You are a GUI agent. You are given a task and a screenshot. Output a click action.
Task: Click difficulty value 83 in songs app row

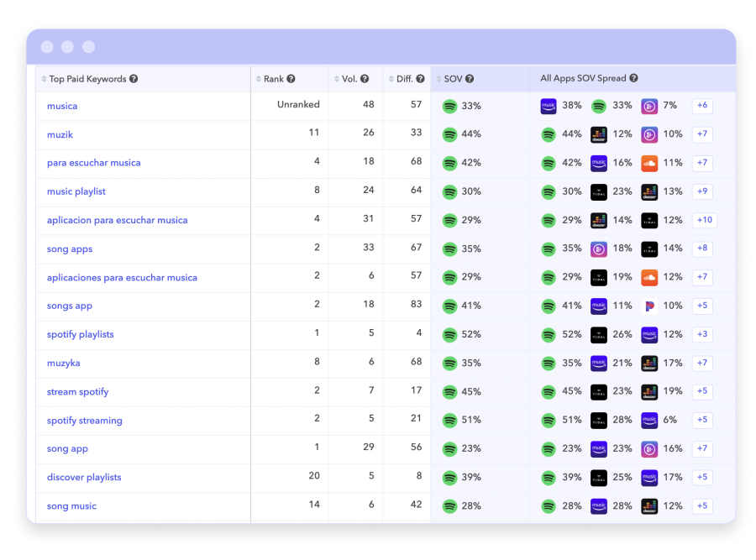(416, 304)
